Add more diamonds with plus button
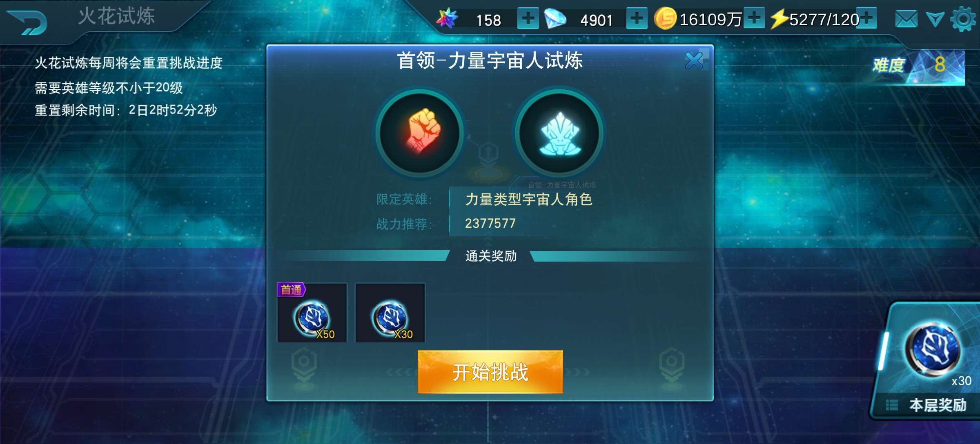 [x=637, y=19]
